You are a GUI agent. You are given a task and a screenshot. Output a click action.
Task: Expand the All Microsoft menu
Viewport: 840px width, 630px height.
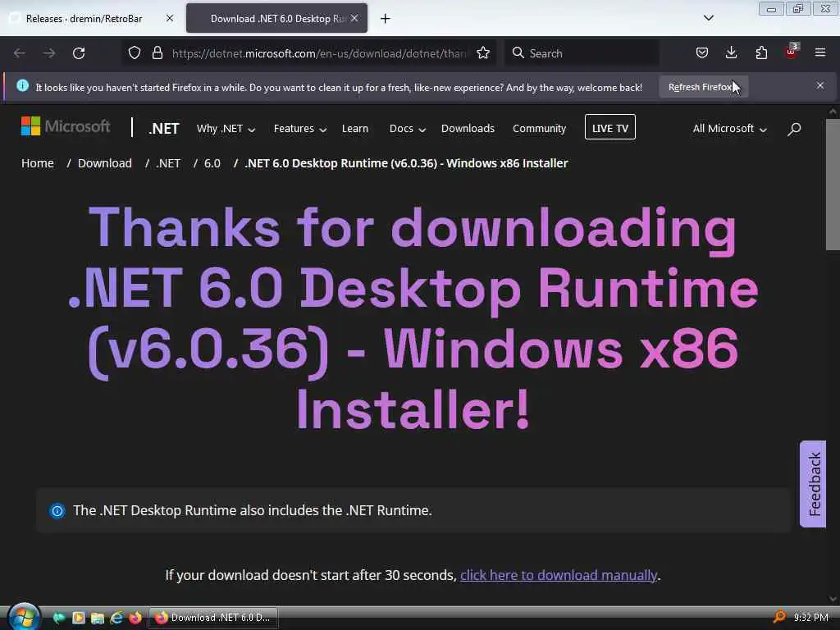[729, 129]
